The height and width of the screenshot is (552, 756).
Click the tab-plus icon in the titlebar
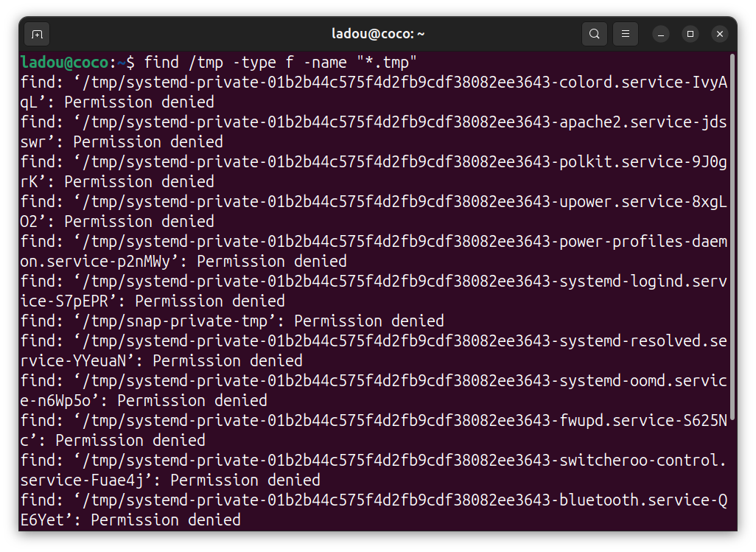click(37, 34)
